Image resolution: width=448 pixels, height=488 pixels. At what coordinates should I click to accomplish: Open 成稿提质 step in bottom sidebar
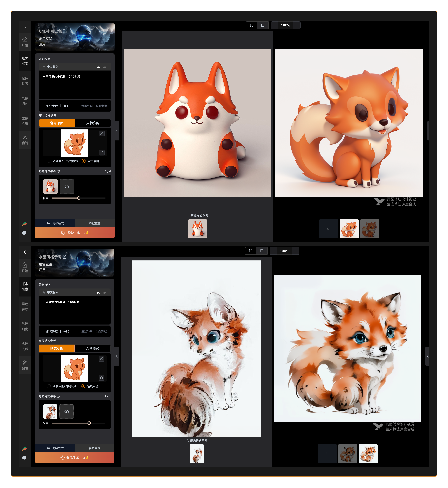click(x=25, y=346)
